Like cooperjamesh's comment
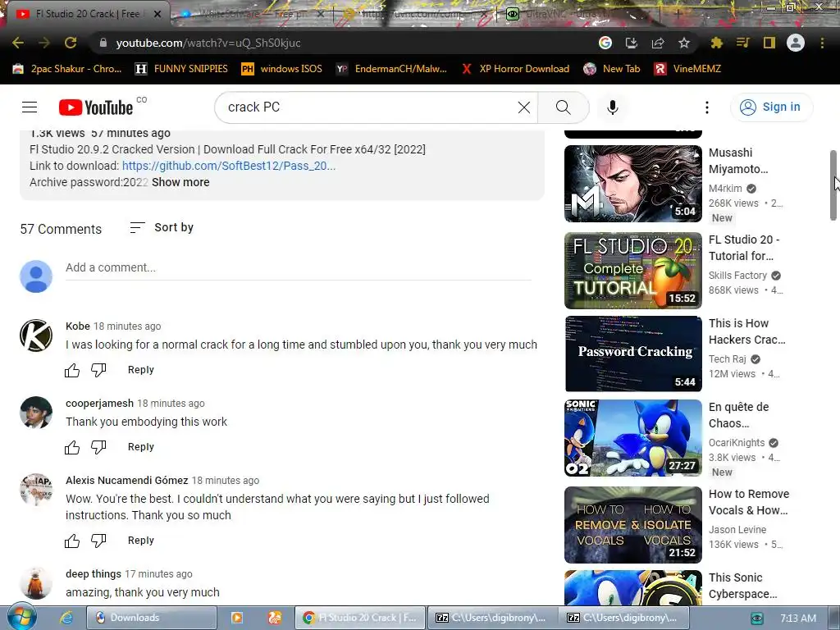This screenshot has height=630, width=840. (72, 447)
